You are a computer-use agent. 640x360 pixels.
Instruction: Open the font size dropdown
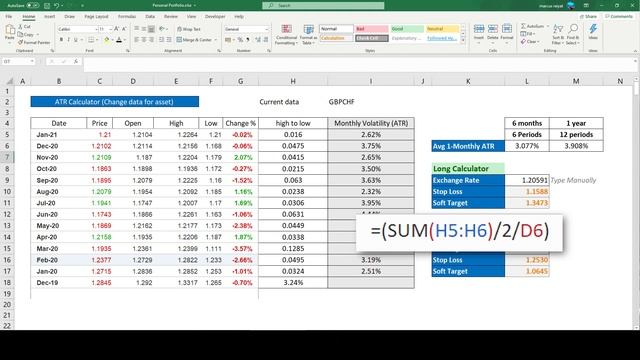pyautogui.click(x=111, y=29)
